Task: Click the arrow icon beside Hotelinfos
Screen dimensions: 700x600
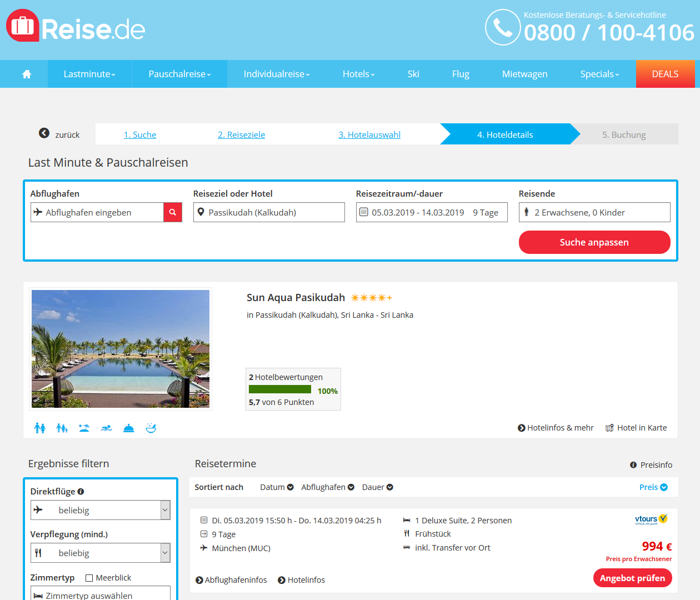Action: point(282,580)
